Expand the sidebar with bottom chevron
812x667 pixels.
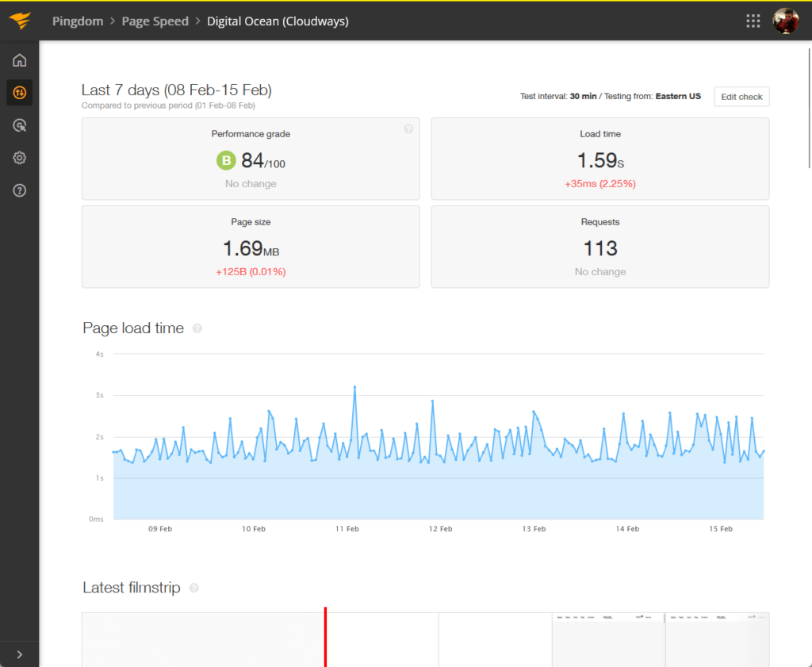[20, 654]
